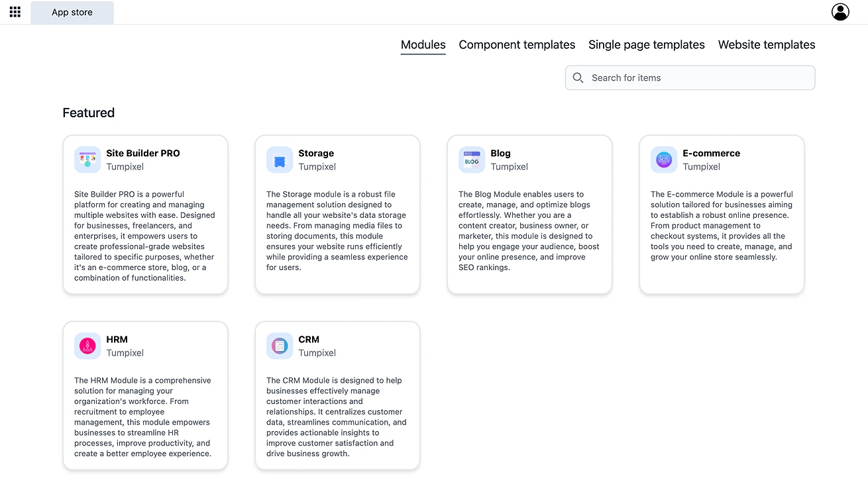Viewport: 868px width, 486px height.
Task: Go to Website templates tab
Action: pyautogui.click(x=767, y=45)
